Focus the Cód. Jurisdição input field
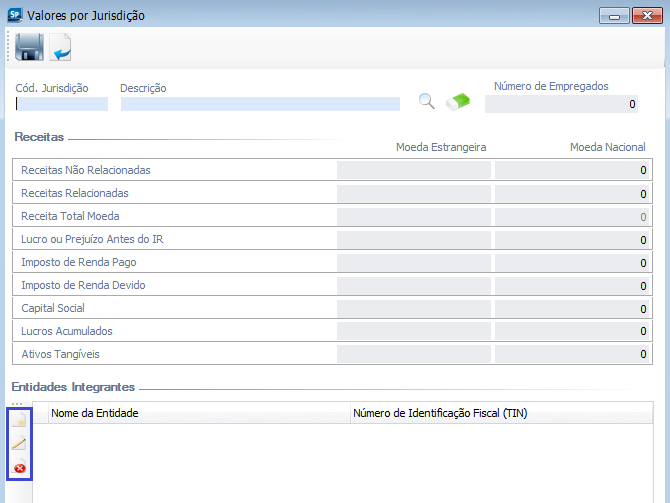This screenshot has width=670, height=503. click(62, 104)
